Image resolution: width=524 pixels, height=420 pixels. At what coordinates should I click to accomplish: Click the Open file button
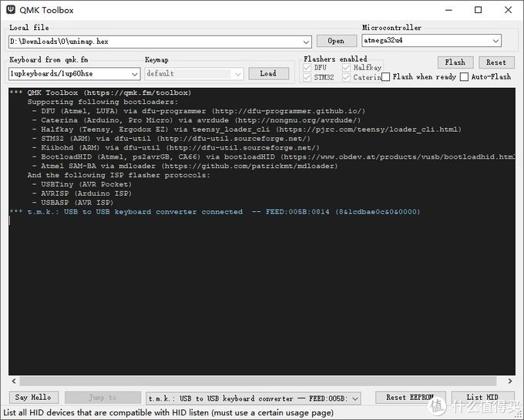coord(336,41)
